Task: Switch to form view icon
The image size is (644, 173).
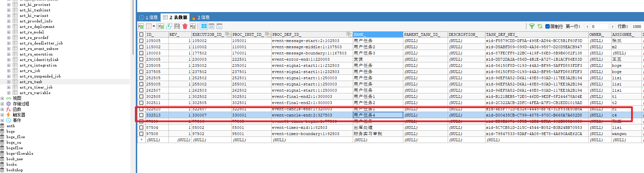Action: pyautogui.click(x=211, y=26)
